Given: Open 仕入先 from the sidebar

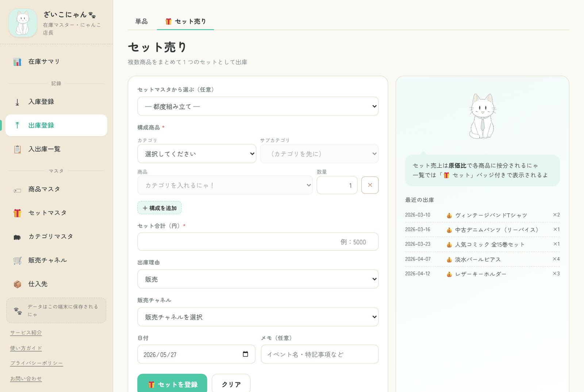Looking at the screenshot, I should tap(56, 284).
